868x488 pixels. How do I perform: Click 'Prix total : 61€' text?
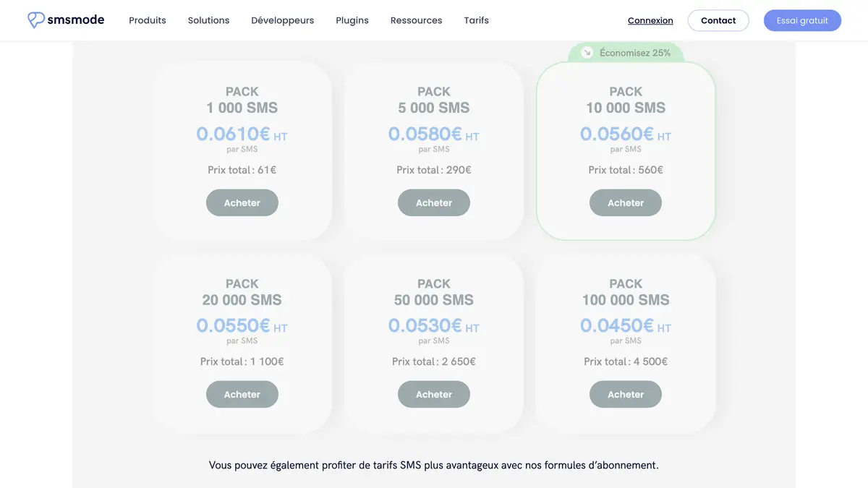(x=242, y=170)
